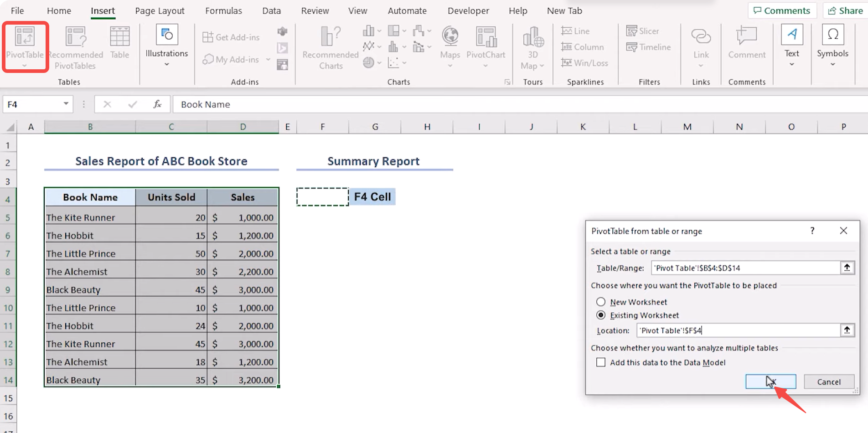Switch to the Home tab

coord(59,10)
